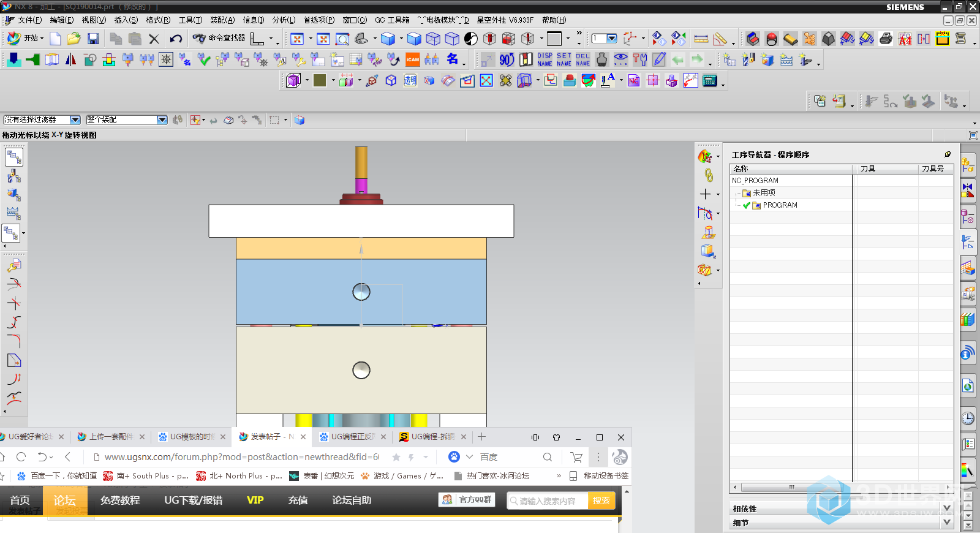Open the background color box dropdown arrow
The height and width of the screenshot is (533, 980).
(x=568, y=39)
